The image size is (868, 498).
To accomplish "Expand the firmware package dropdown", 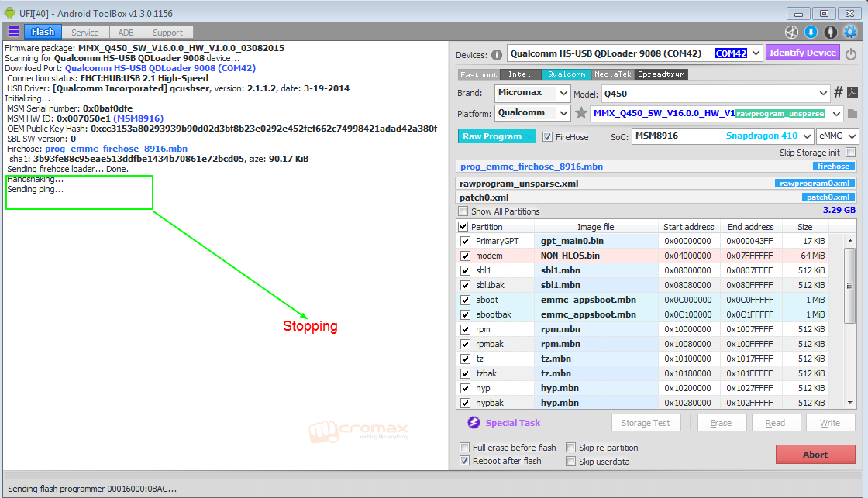I will coord(836,113).
